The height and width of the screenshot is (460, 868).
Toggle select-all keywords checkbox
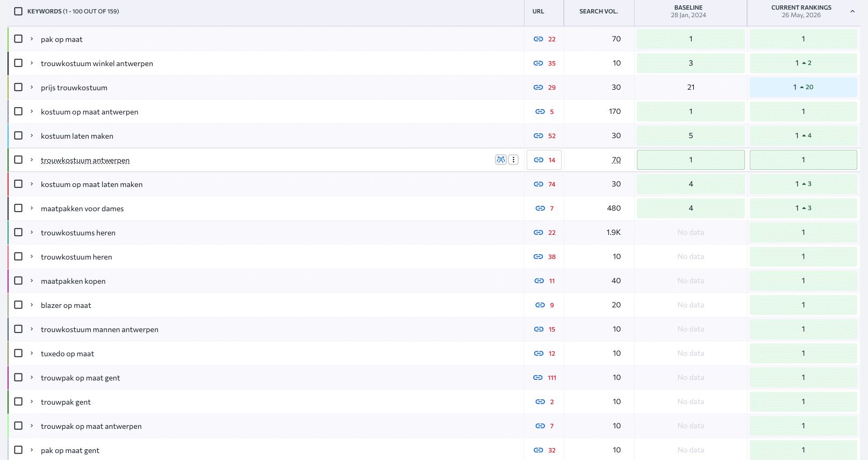pos(18,11)
